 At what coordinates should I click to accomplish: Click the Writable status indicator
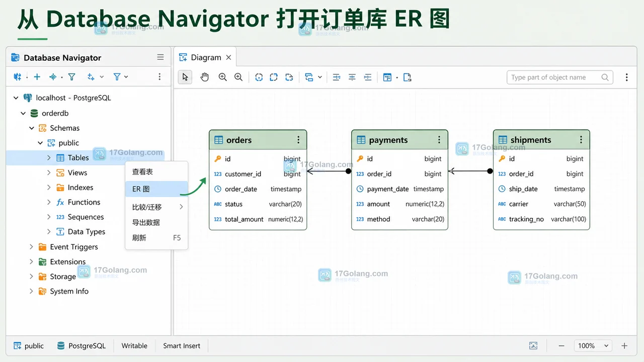[x=134, y=346]
